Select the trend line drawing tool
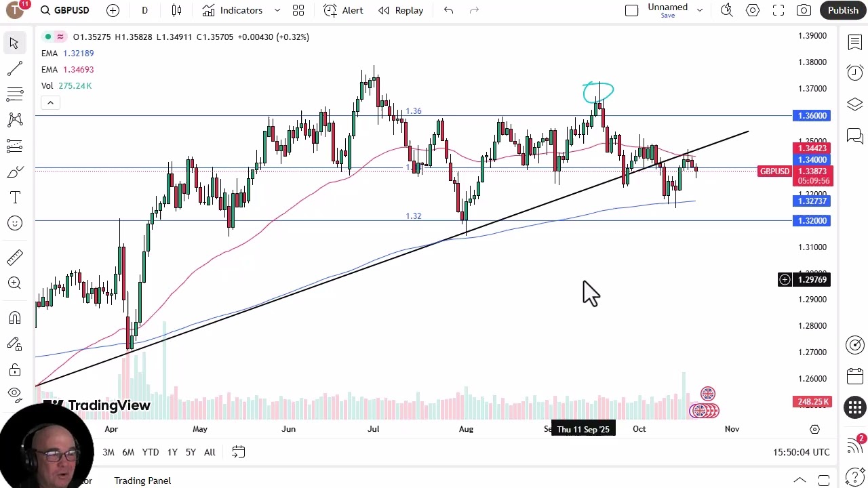The width and height of the screenshot is (868, 488). [14, 68]
